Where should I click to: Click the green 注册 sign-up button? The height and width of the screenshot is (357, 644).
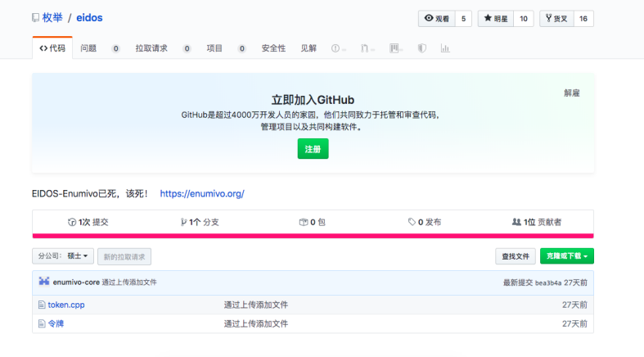313,149
